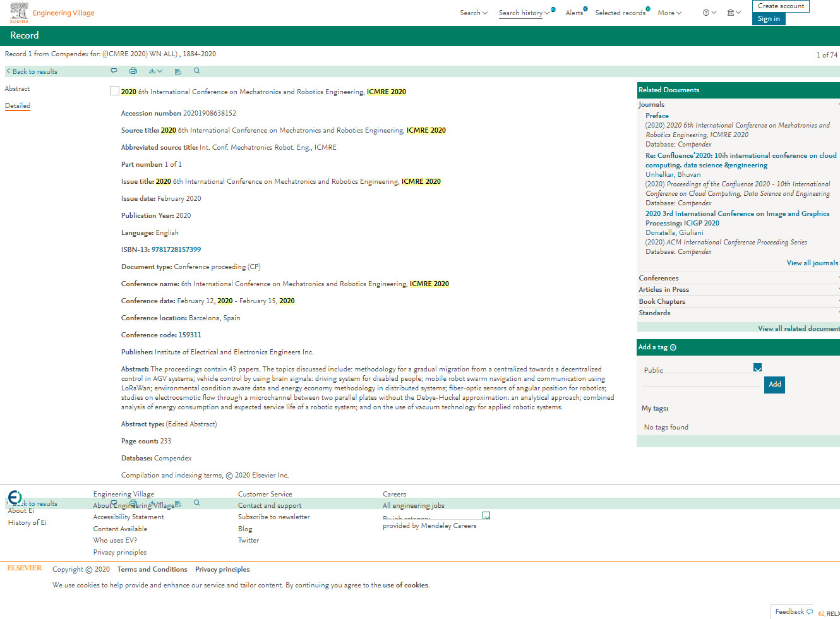The width and height of the screenshot is (840, 619).
Task: Click the Ei logo in footer
Action: (x=15, y=497)
